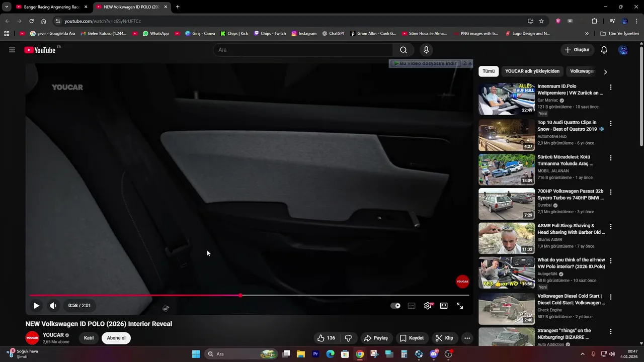Open options for Innenraum ID.Polo video
The image size is (644, 362).
[x=611, y=87]
